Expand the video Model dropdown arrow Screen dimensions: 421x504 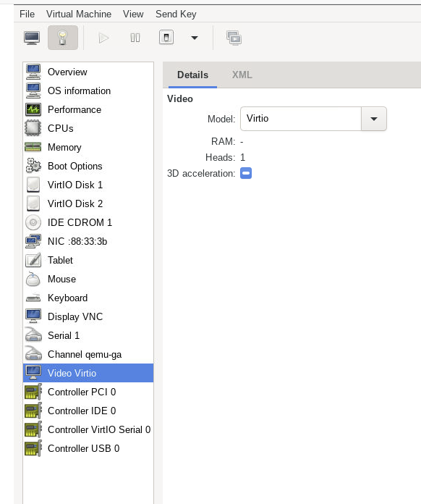point(374,119)
